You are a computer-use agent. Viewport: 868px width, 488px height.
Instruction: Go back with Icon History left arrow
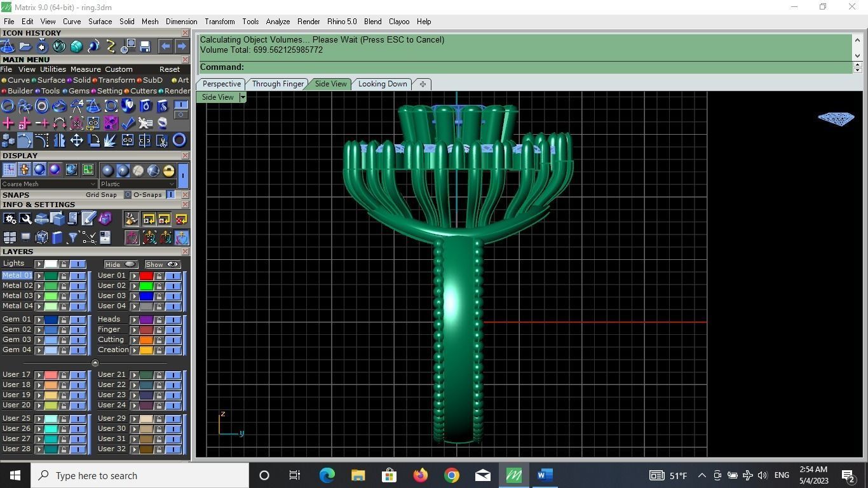tap(165, 46)
